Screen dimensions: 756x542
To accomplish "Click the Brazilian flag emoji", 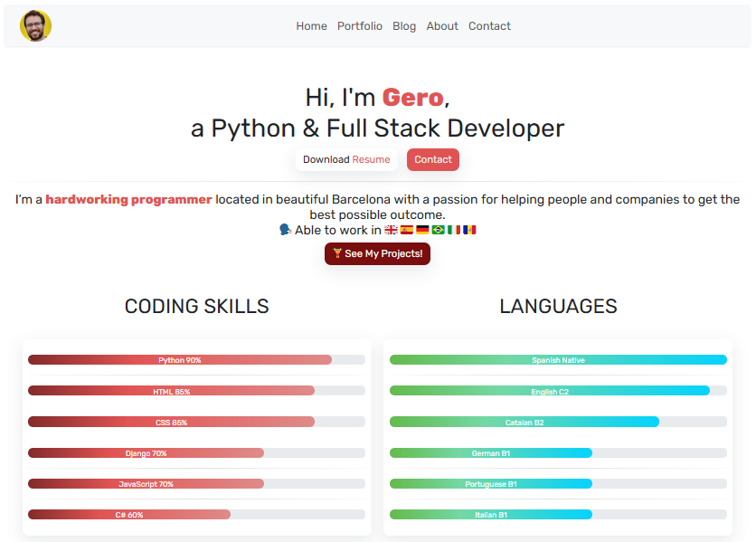I will 438,230.
